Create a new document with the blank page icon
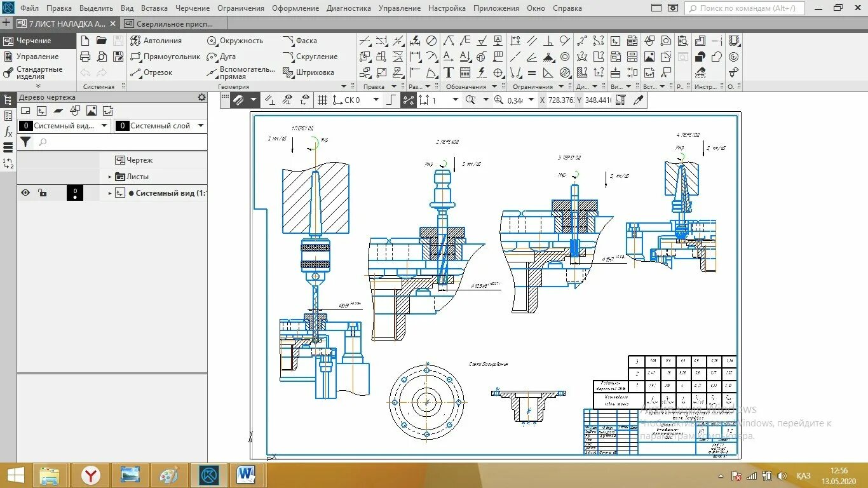Viewport: 868px width, 488px height. pyautogui.click(x=85, y=41)
